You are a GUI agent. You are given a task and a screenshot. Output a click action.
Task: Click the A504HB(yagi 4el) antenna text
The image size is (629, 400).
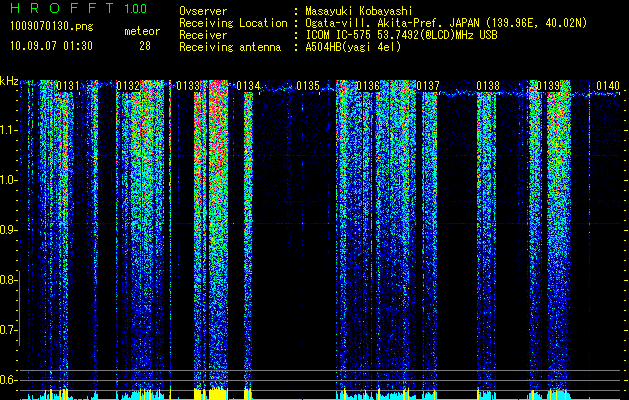[x=353, y=47]
